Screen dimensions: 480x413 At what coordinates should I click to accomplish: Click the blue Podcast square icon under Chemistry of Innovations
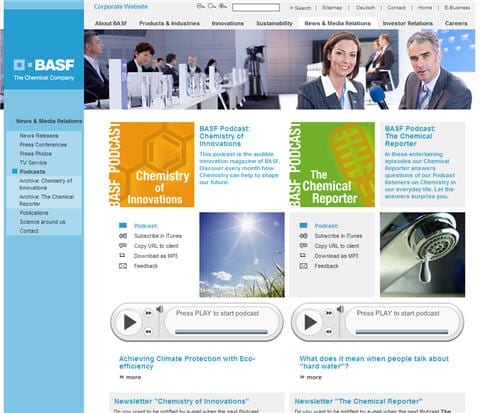coord(123,225)
